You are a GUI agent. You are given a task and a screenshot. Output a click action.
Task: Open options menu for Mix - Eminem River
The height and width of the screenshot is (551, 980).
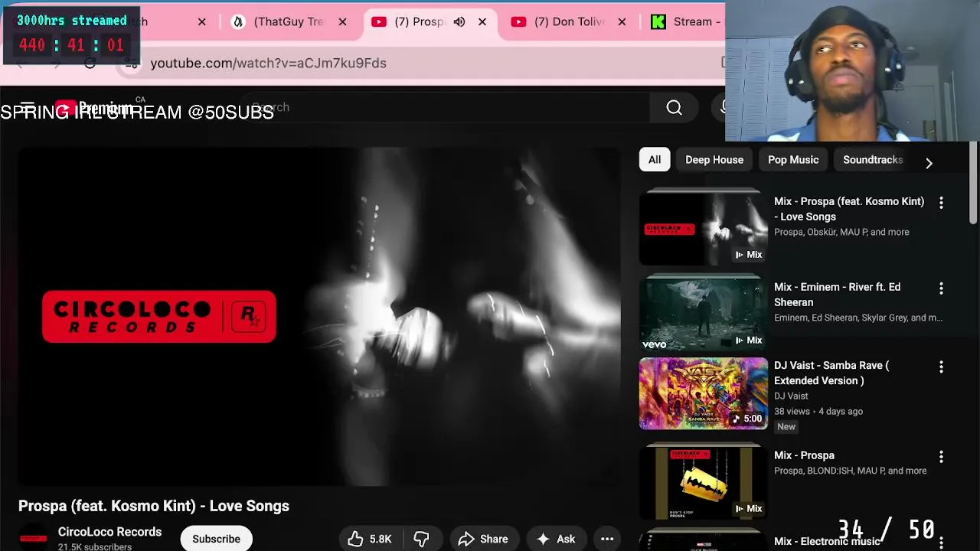941,289
